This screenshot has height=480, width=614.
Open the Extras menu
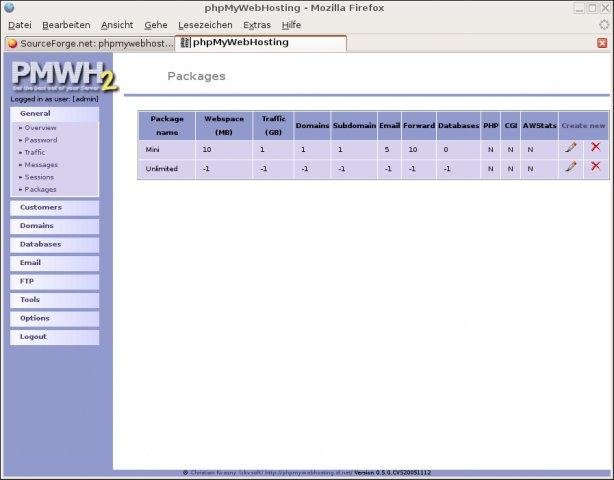click(257, 25)
